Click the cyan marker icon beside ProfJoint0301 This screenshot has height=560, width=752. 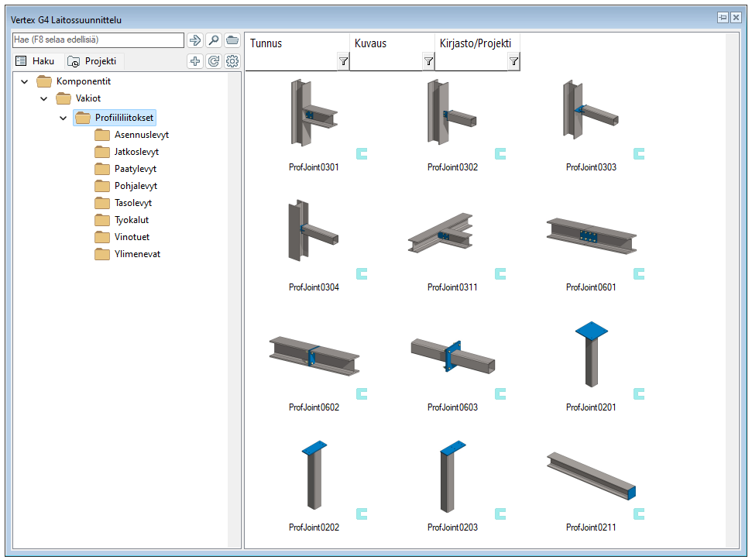[362, 153]
